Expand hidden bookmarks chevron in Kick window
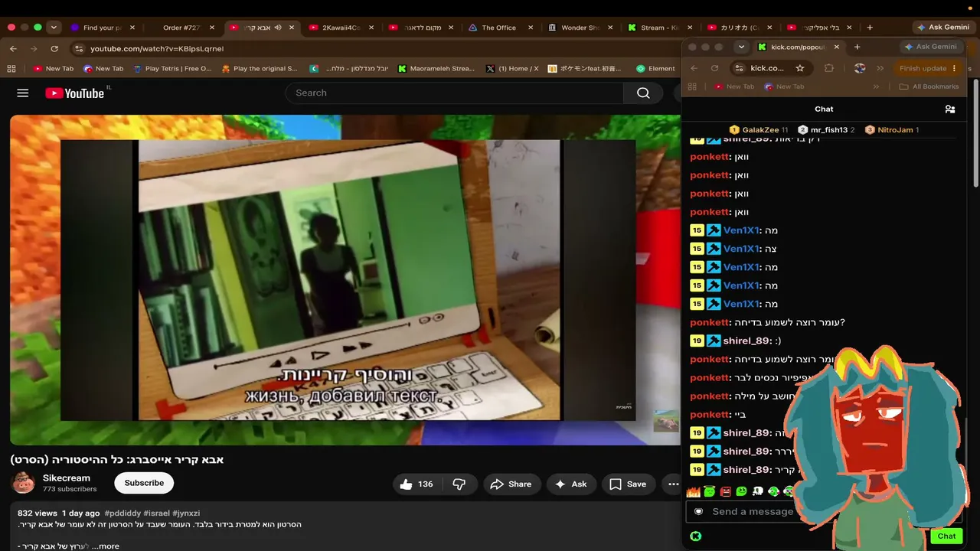980x551 pixels. coord(876,86)
